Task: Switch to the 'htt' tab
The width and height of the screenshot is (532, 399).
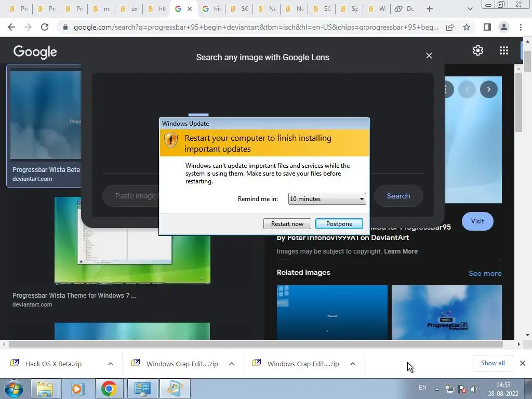Action: click(x=157, y=9)
